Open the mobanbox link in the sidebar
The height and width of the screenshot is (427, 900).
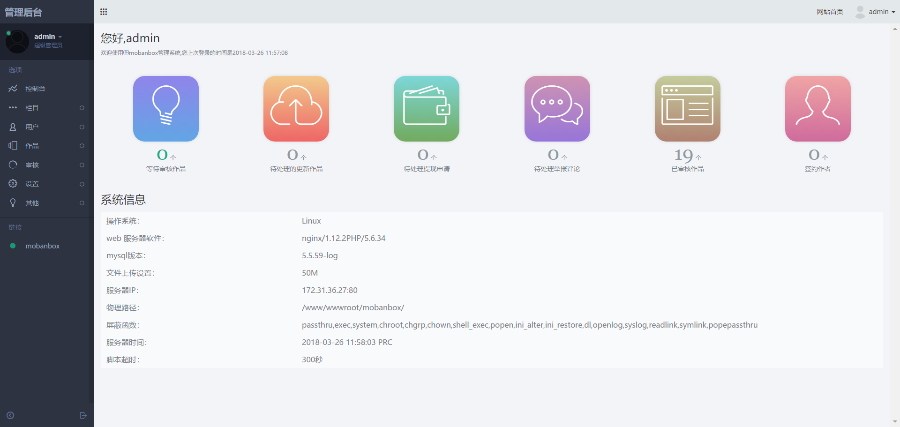point(42,246)
